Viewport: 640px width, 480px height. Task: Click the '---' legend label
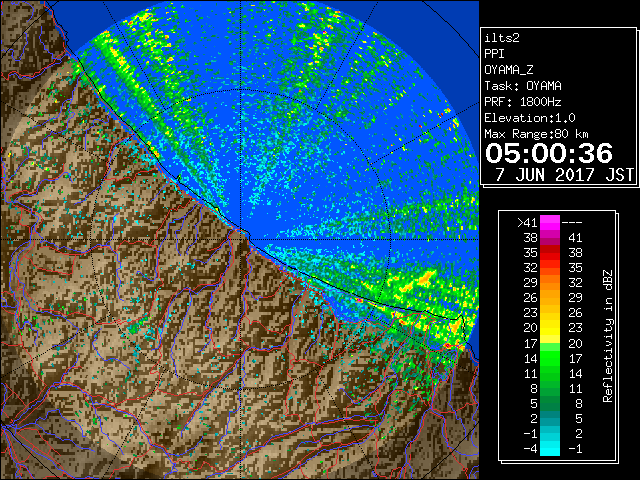click(572, 222)
